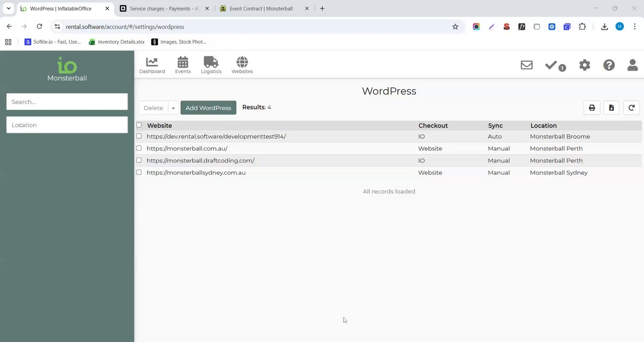Click the Add WordPress button
This screenshot has height=342, width=644.
point(208,108)
